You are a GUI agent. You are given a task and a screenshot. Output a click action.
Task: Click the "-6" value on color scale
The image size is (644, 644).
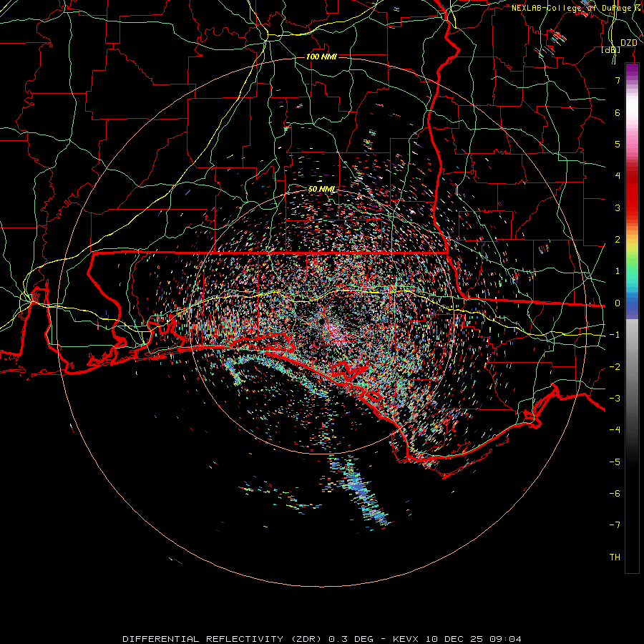pyautogui.click(x=615, y=494)
